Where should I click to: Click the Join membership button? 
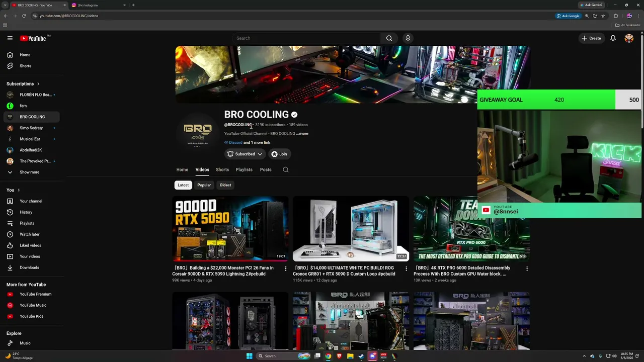[x=279, y=154]
